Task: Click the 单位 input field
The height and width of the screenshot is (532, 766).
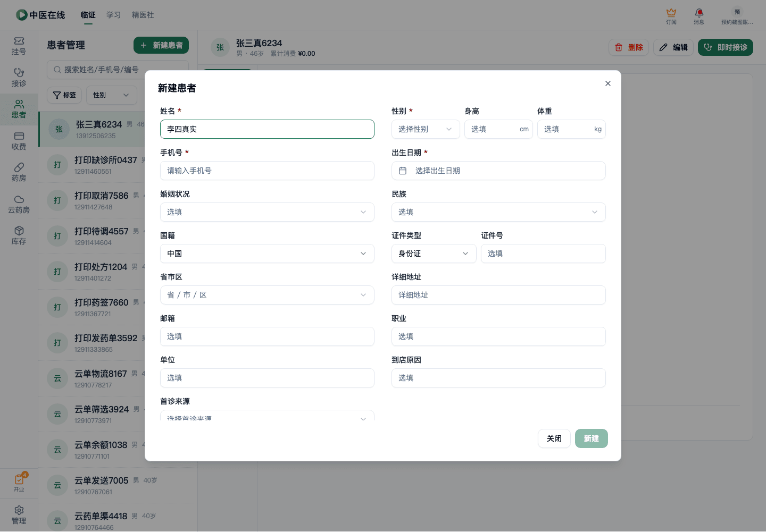Action: pyautogui.click(x=267, y=378)
